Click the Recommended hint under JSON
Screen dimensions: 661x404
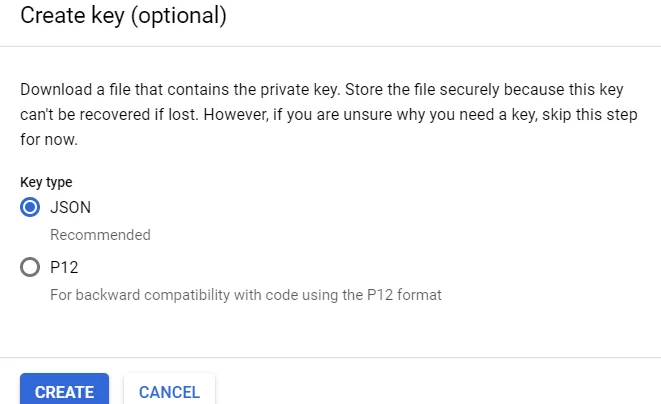point(100,235)
